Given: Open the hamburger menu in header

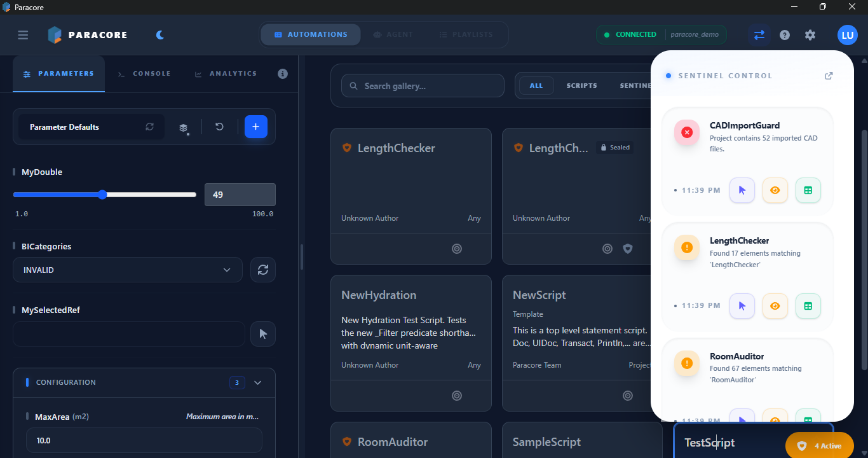Looking at the screenshot, I should point(23,35).
